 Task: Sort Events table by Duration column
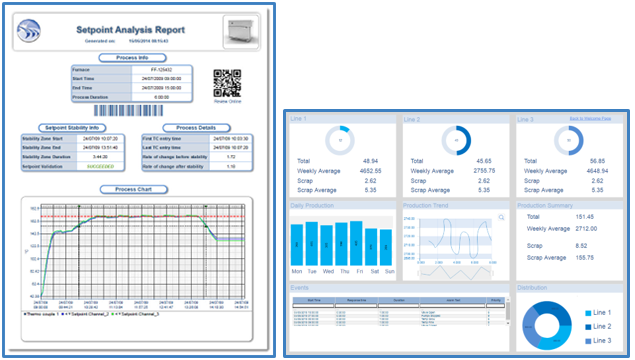399,300
